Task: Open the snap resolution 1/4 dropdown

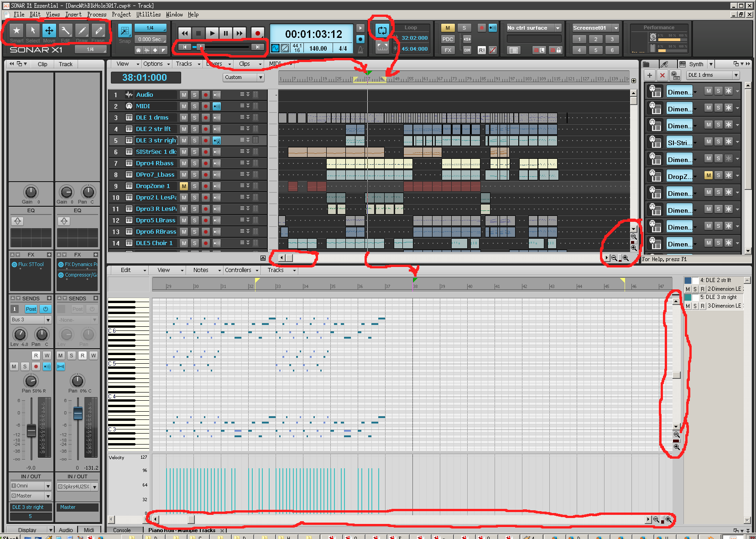Action: click(150, 28)
